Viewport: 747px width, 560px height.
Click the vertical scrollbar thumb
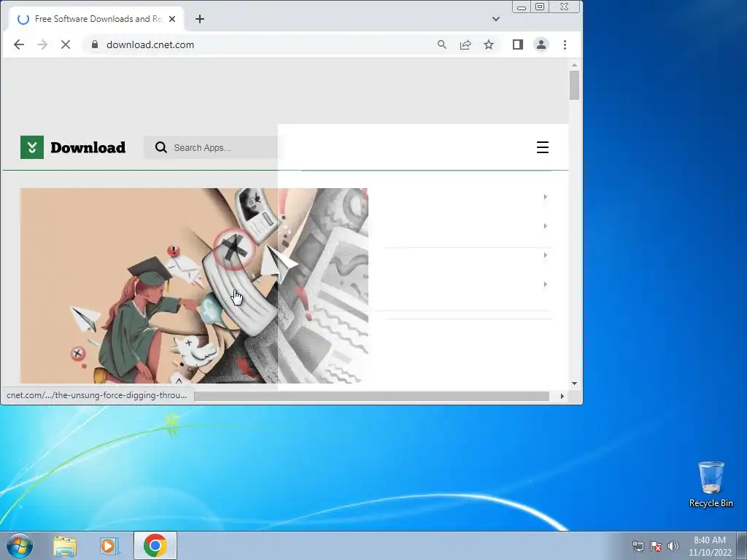pyautogui.click(x=574, y=85)
